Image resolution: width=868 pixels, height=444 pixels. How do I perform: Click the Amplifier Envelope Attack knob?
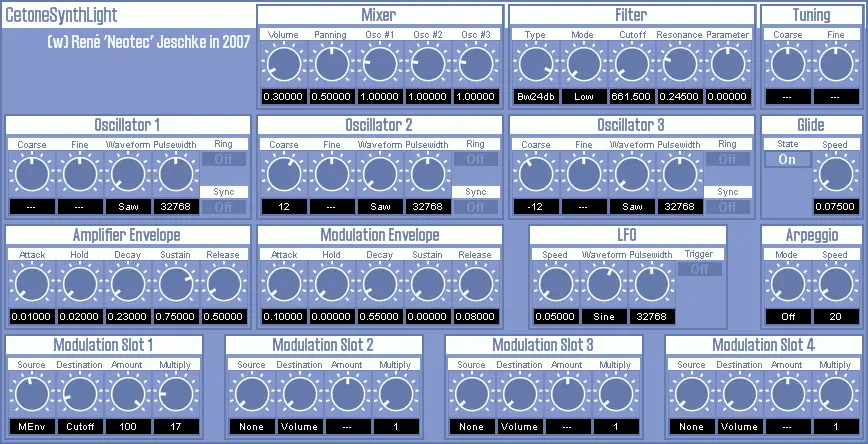tap(32, 285)
